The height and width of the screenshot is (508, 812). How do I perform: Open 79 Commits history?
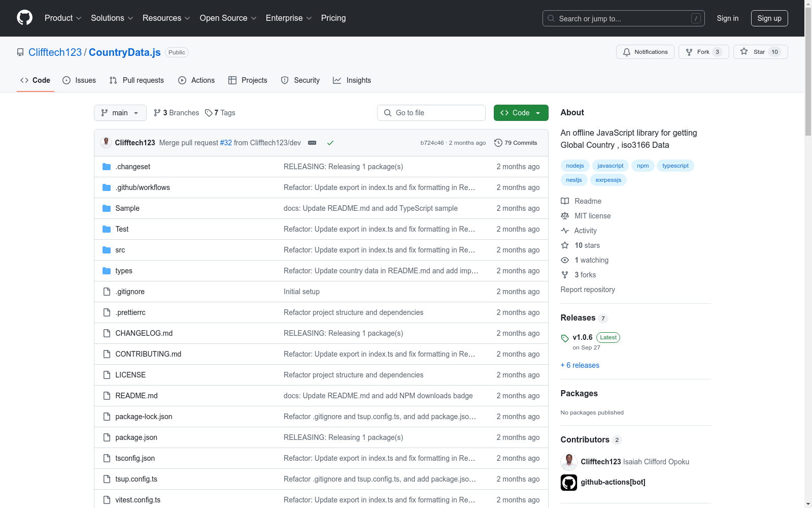click(x=516, y=143)
